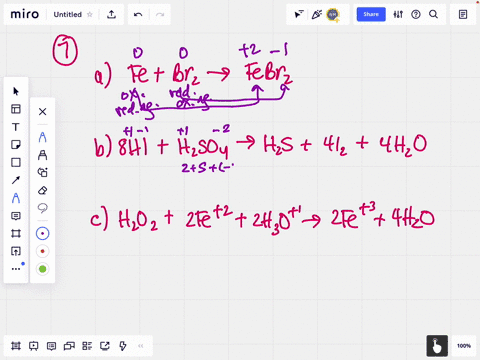The height and width of the screenshot is (360, 480).
Task: Choose the Lasso selection tool
Action: 42,208
